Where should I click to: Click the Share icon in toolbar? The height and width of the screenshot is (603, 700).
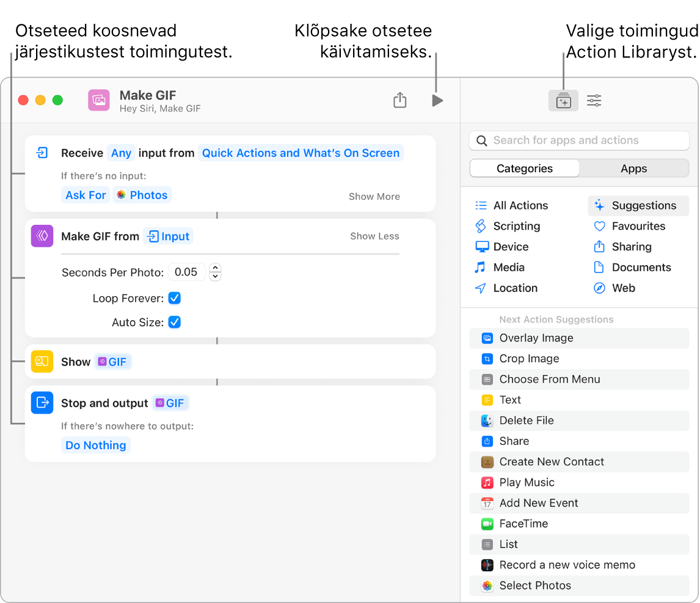399,100
